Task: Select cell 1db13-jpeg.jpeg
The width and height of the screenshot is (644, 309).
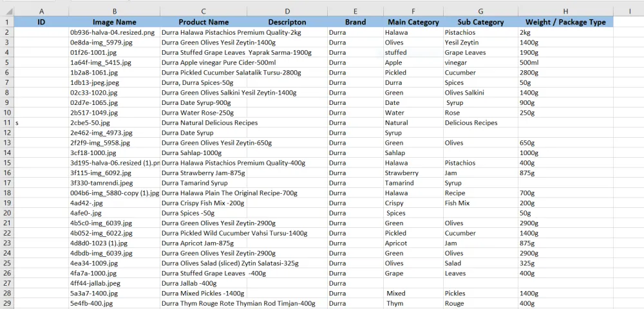Action: tap(114, 82)
